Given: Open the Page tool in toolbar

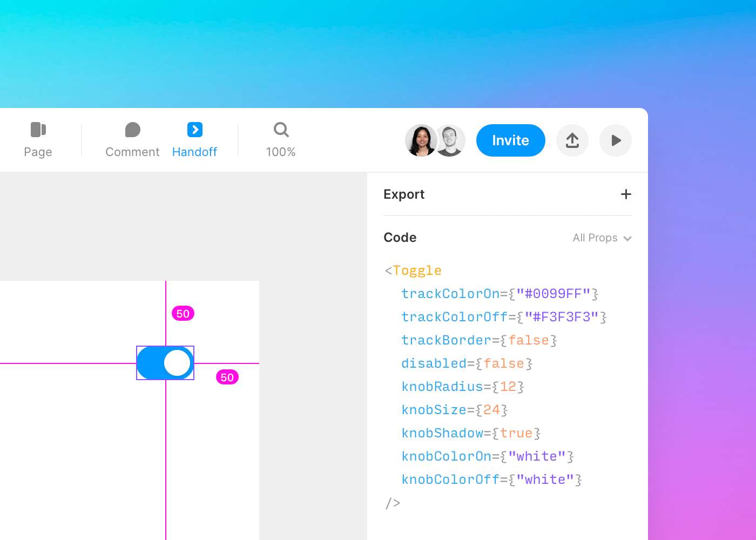Looking at the screenshot, I should pos(38,140).
